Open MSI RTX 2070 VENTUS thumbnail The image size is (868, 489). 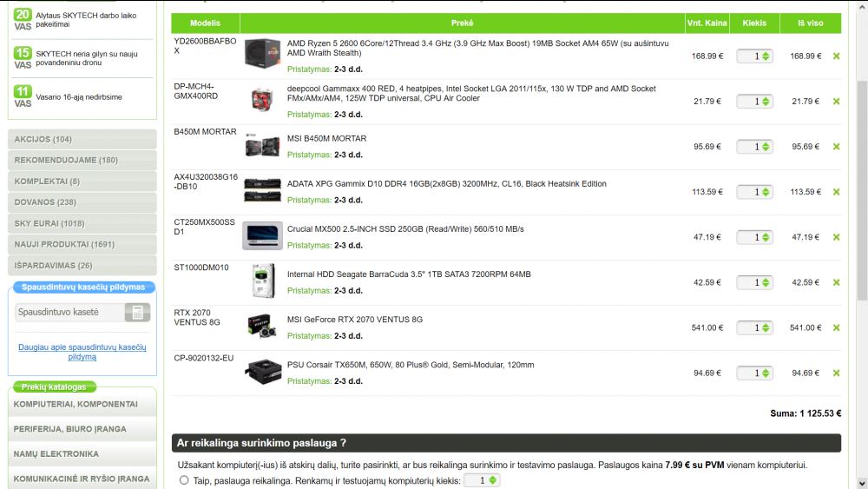(x=262, y=327)
